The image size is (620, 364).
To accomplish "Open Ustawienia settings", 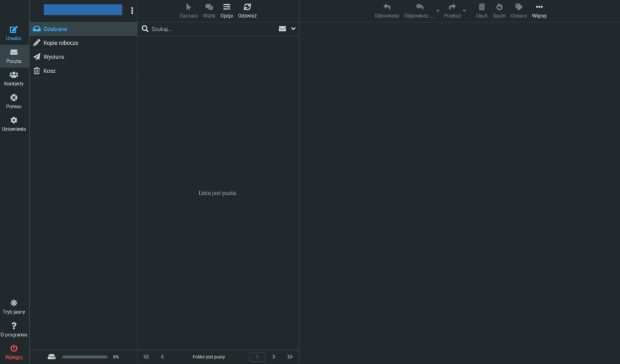I will click(x=14, y=120).
